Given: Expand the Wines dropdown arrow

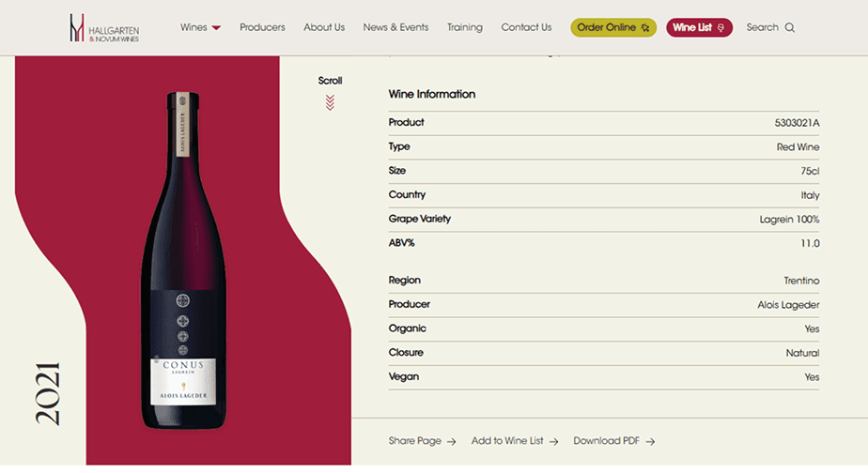Looking at the screenshot, I should [x=216, y=27].
